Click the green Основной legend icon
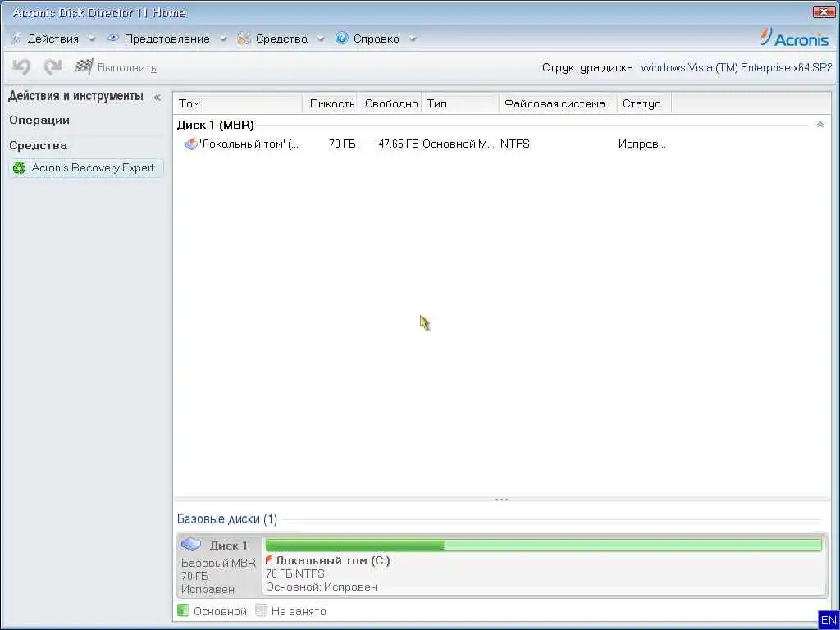The width and height of the screenshot is (840, 630). point(183,610)
